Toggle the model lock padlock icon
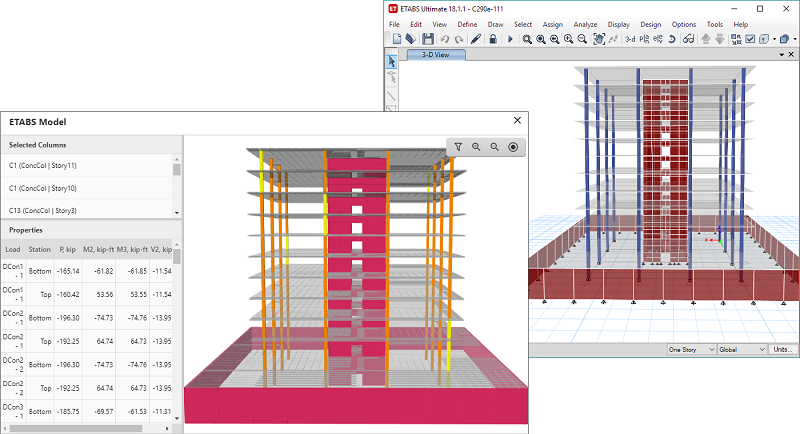This screenshot has width=800, height=434. pyautogui.click(x=493, y=39)
